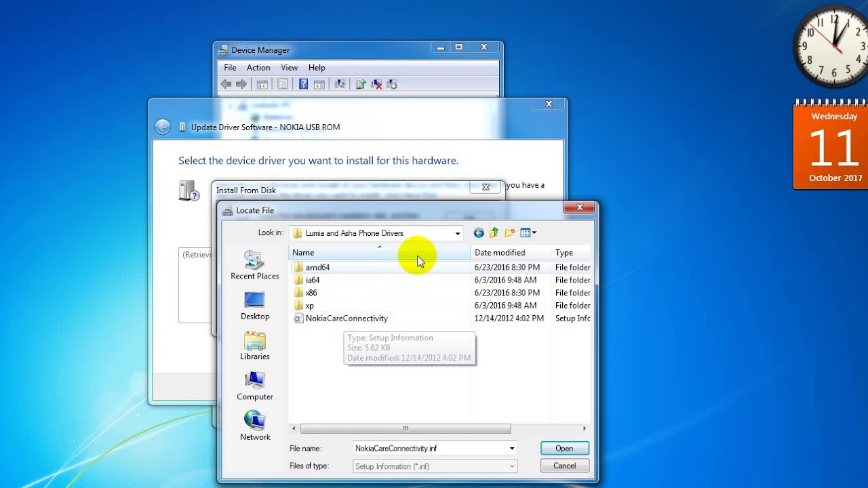The image size is (868, 488).
Task: Open the Help menu in Device Manager
Action: pos(317,68)
